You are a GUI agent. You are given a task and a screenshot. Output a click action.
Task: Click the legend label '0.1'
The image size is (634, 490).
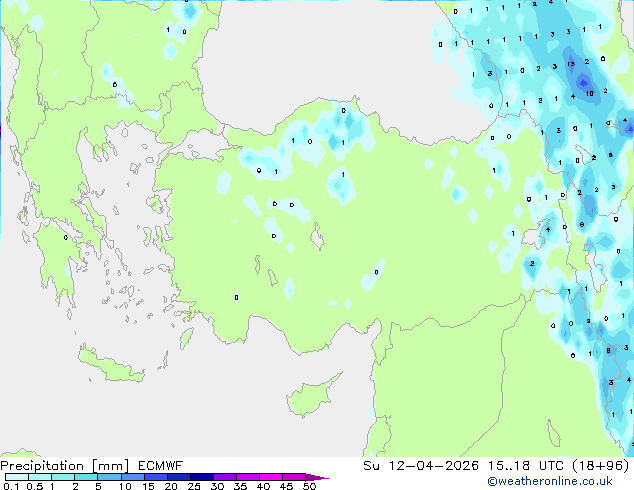click(x=11, y=486)
